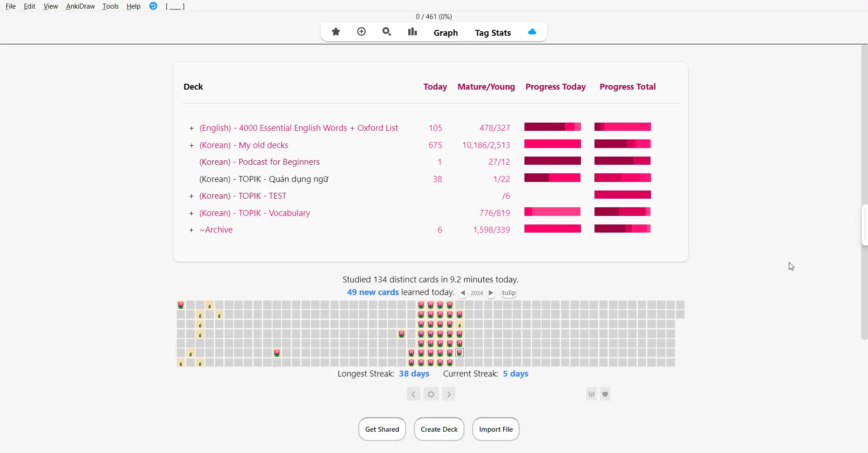The height and width of the screenshot is (453, 868).
Task: Expand the English 4000 Essential Words deck
Action: coord(192,129)
